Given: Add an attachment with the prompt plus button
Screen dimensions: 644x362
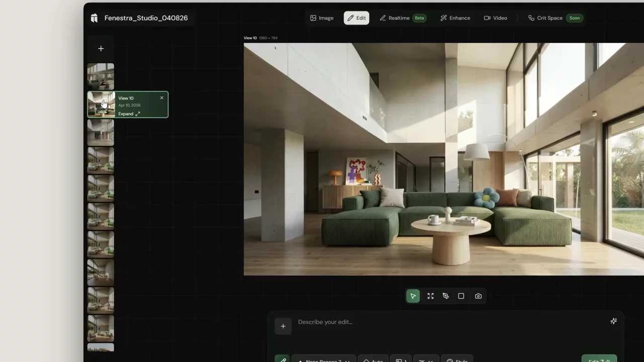Looking at the screenshot, I should [283, 326].
